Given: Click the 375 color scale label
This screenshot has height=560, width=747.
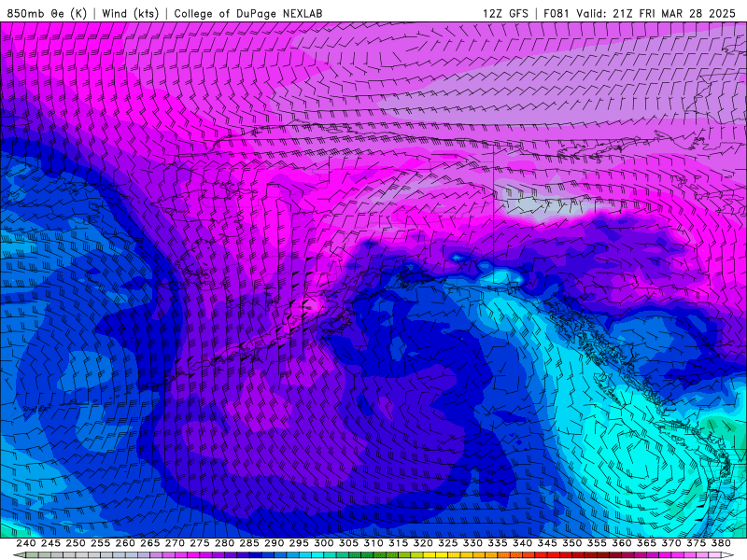Looking at the screenshot, I should pos(696,543).
